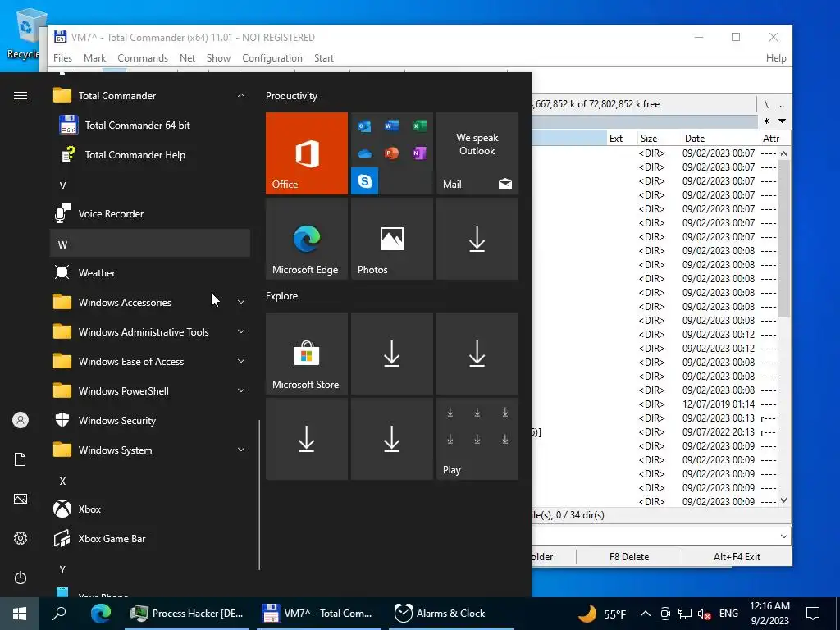This screenshot has height=630, width=840.
Task: Open Documents from Start sidebar
Action: pos(21,459)
